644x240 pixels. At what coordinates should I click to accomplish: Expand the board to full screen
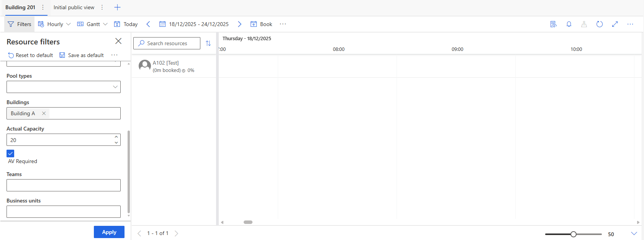[x=615, y=24]
